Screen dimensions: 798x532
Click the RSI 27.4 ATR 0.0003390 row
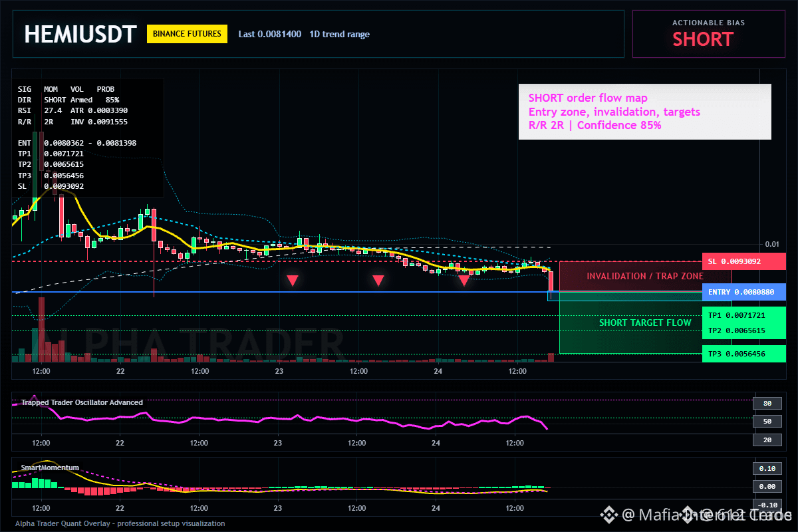[x=73, y=110]
